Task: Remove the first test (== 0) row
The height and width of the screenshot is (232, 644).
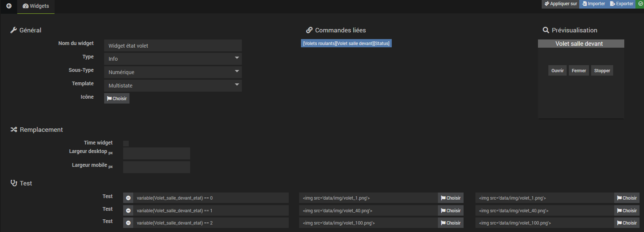Action: click(128, 198)
